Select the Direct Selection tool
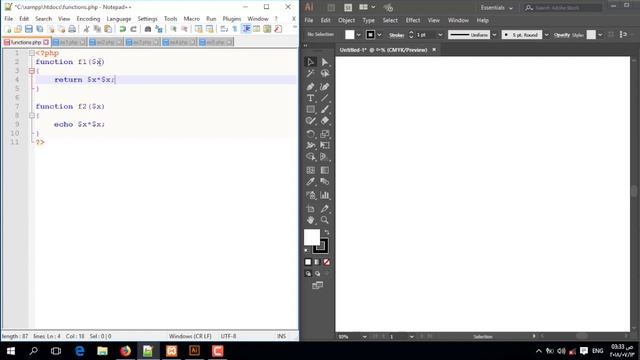640x360 pixels. 324,62
